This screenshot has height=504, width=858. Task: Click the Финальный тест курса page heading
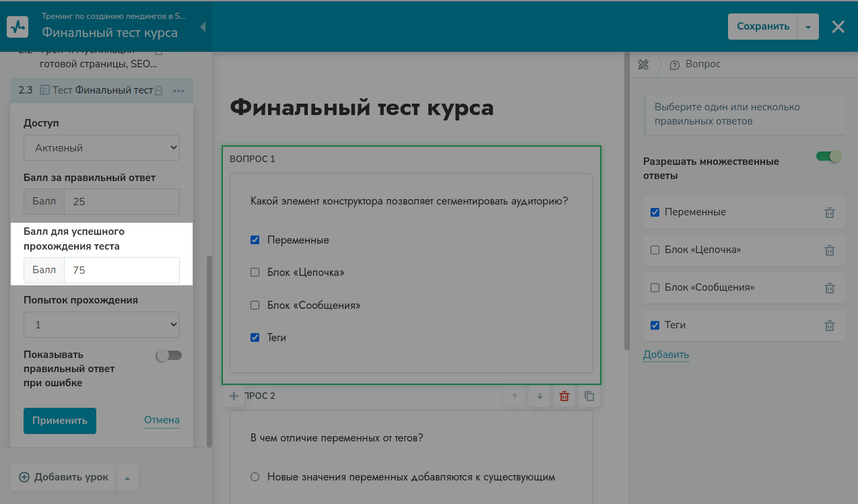(x=362, y=107)
